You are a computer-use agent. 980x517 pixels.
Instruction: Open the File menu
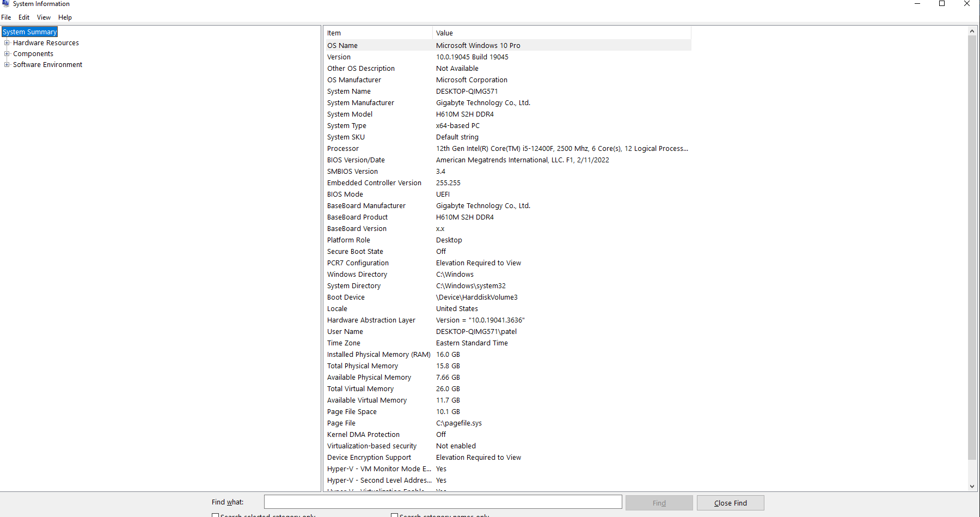coord(6,17)
